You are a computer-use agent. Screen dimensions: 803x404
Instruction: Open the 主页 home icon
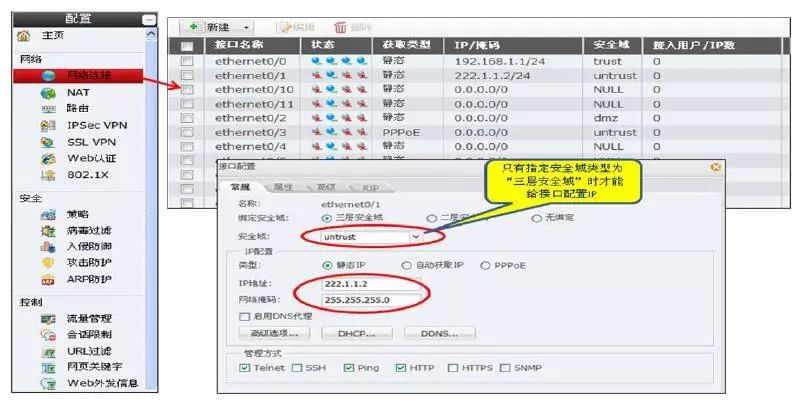(24, 36)
